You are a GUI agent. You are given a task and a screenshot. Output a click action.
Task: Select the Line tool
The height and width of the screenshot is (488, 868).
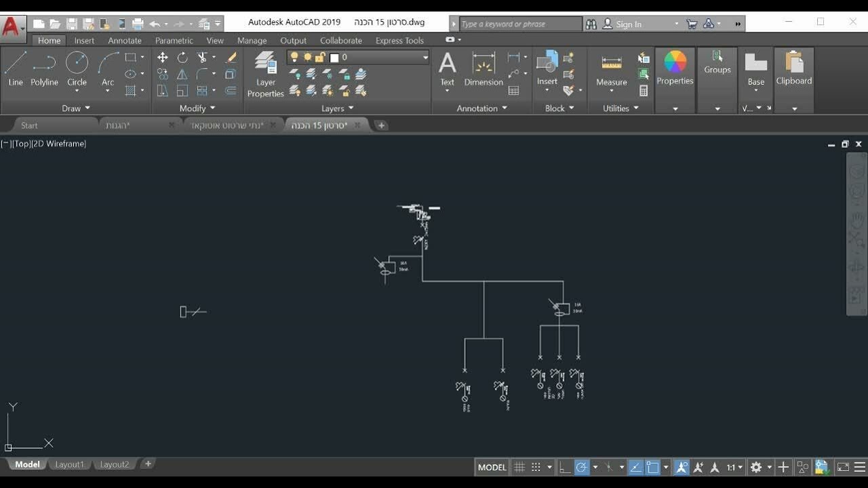(x=16, y=69)
